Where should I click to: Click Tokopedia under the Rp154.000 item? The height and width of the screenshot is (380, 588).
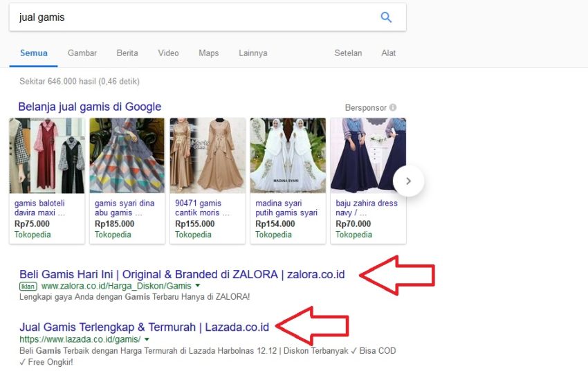click(273, 235)
